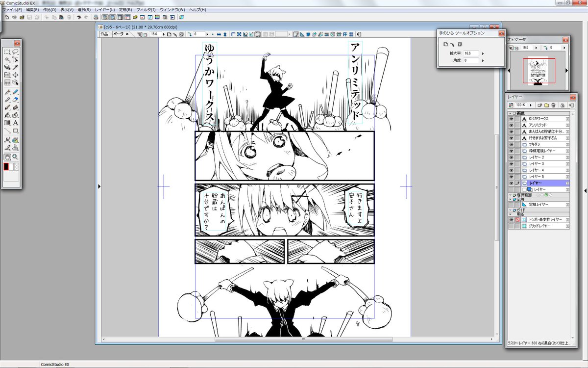Click the trash icon in layer panel
The width and height of the screenshot is (588, 368).
pos(553,105)
